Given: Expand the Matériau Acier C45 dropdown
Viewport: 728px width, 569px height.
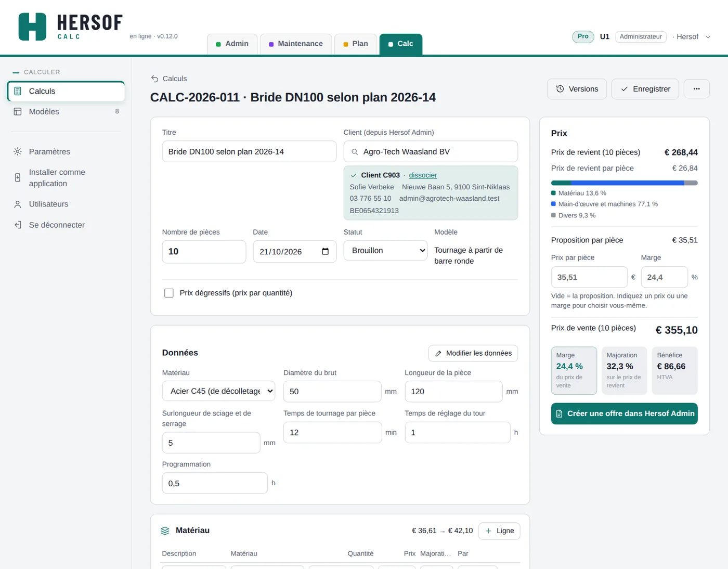Looking at the screenshot, I should coord(218,391).
